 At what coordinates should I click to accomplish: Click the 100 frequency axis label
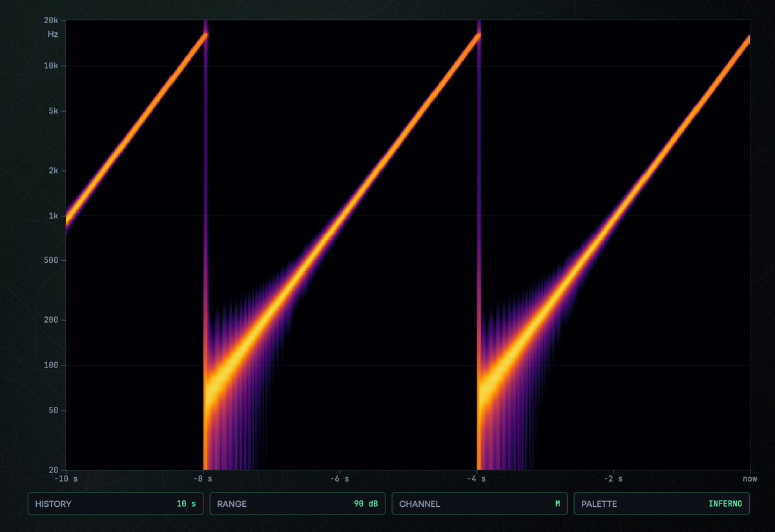[52, 365]
